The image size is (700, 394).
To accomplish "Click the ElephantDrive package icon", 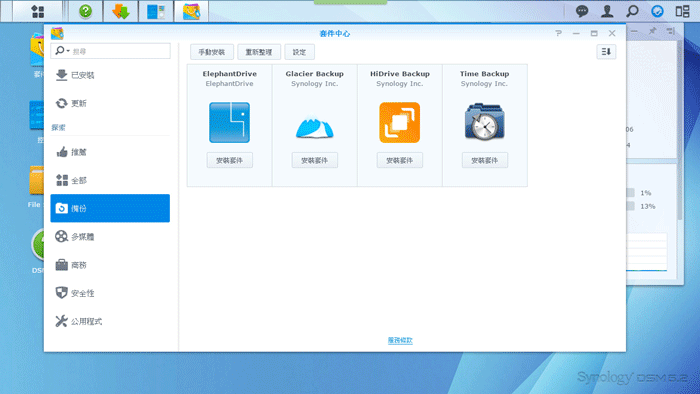I will coord(229,122).
